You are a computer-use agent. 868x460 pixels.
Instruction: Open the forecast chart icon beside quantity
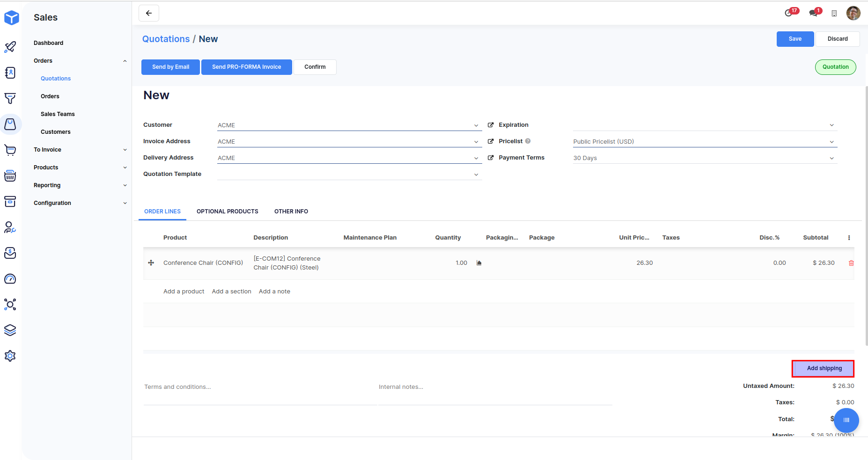(x=479, y=263)
